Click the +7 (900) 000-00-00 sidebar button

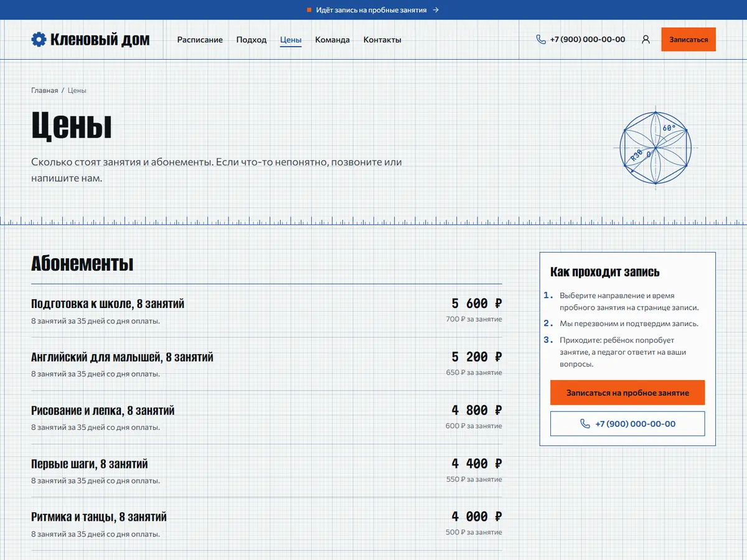(x=627, y=424)
